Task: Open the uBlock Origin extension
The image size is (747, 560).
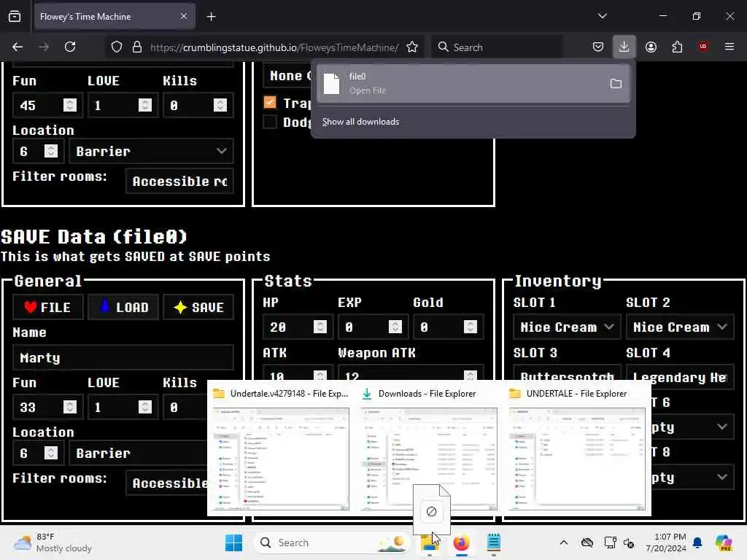Action: pos(703,47)
